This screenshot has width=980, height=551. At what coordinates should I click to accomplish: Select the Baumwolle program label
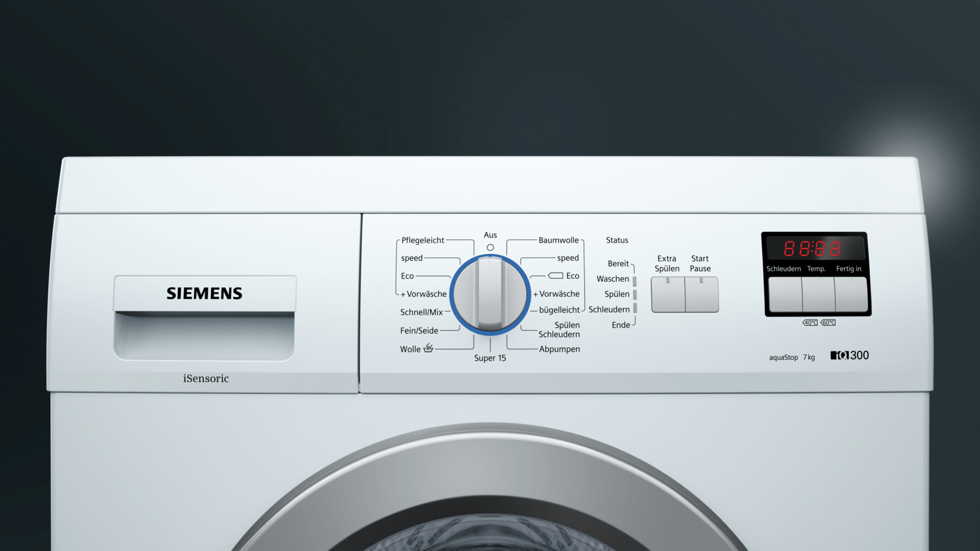point(559,240)
